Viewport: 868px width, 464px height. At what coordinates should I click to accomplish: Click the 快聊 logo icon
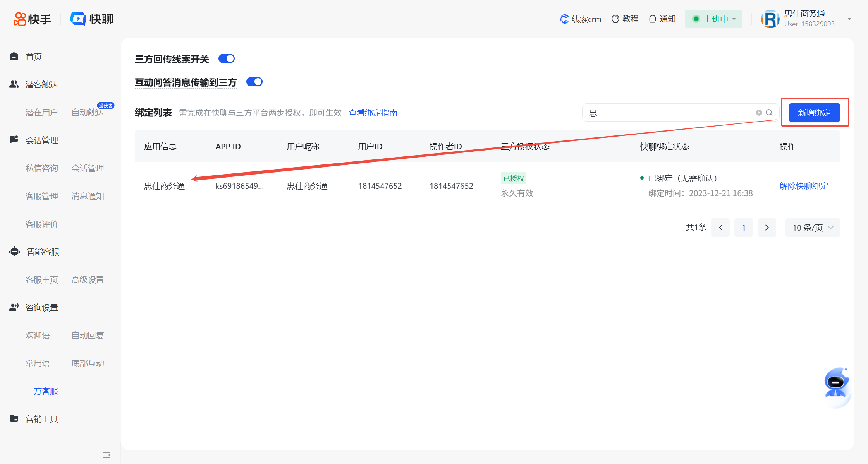78,19
